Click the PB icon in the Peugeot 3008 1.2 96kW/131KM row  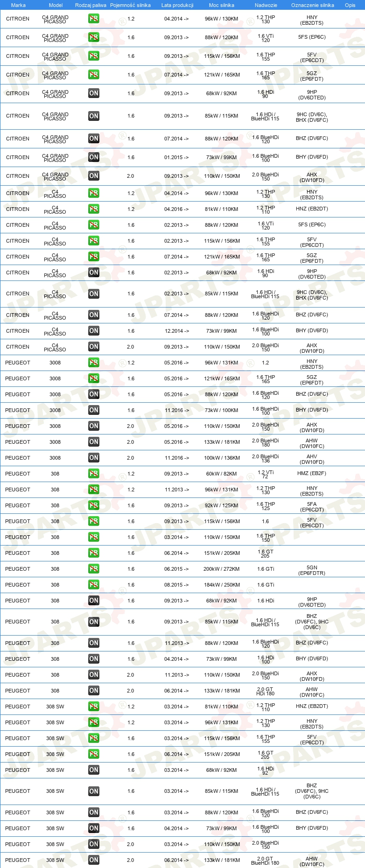click(x=94, y=363)
